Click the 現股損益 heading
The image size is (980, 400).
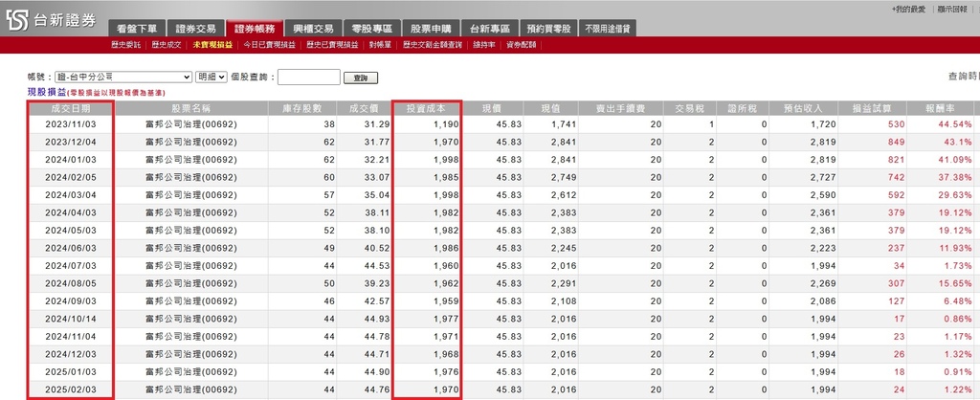click(47, 92)
